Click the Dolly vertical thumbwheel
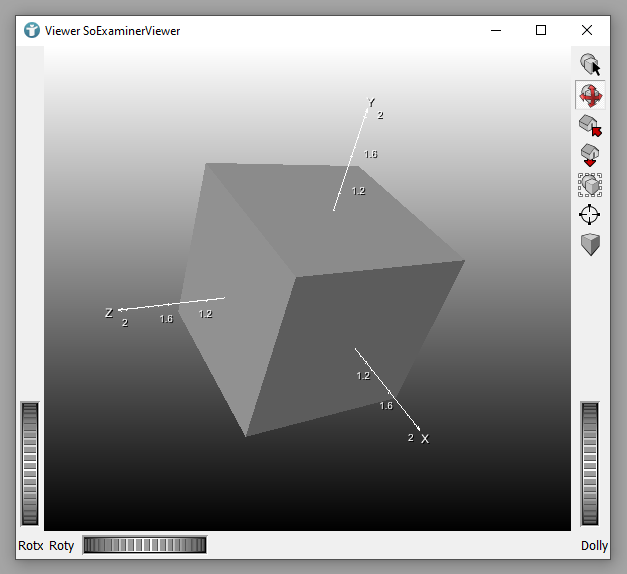The height and width of the screenshot is (574, 627). 590,463
